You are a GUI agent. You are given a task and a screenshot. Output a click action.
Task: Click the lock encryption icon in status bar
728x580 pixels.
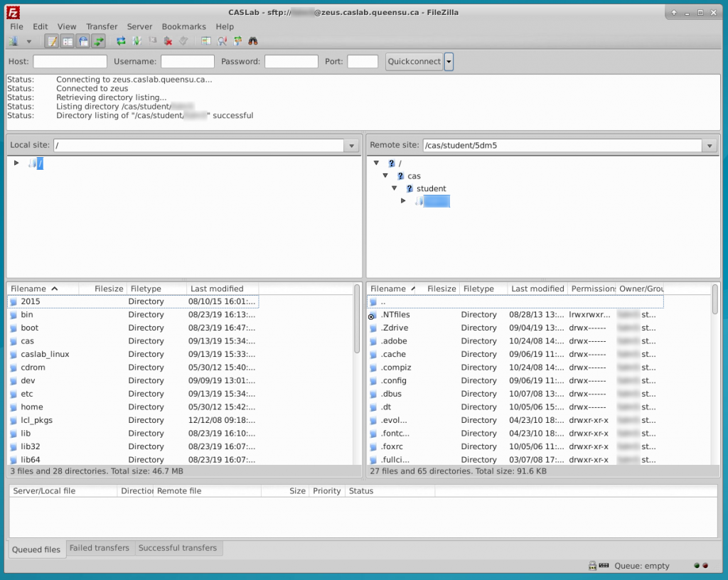pyautogui.click(x=592, y=566)
